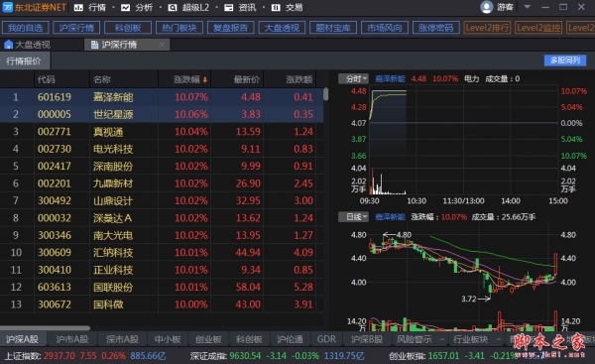Open 大盘透视 toolbar button
The image size is (595, 364).
click(x=282, y=28)
